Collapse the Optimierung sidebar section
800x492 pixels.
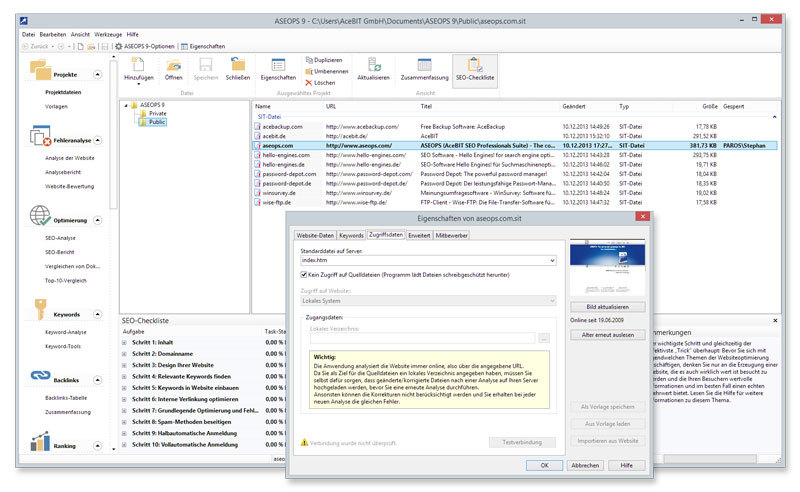pyautogui.click(x=97, y=220)
